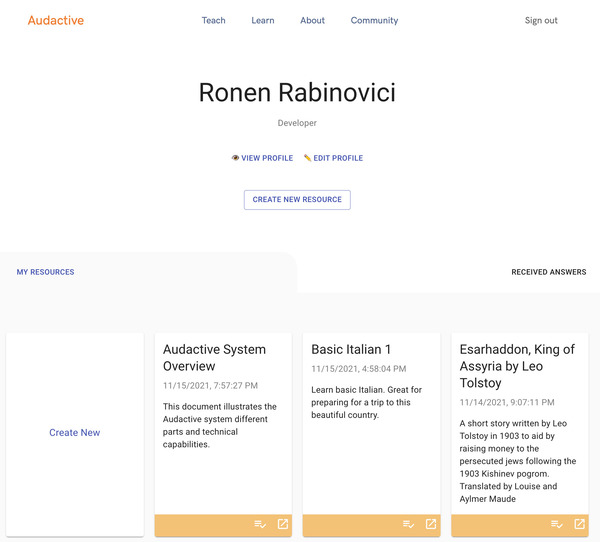The image size is (600, 542).
Task: Switch to Received Answers tab
Action: pos(549,272)
